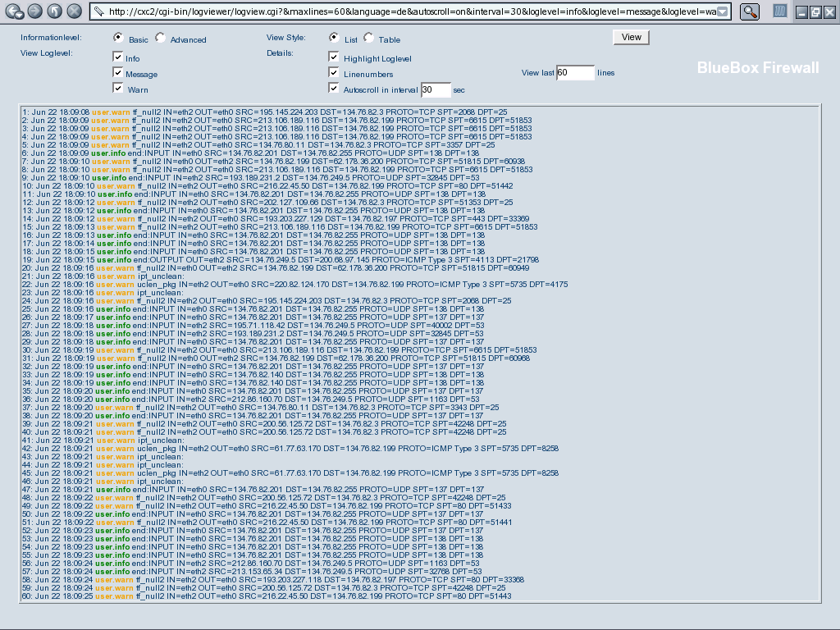
Task: Open the address bar history dropdown
Action: tap(721, 11)
